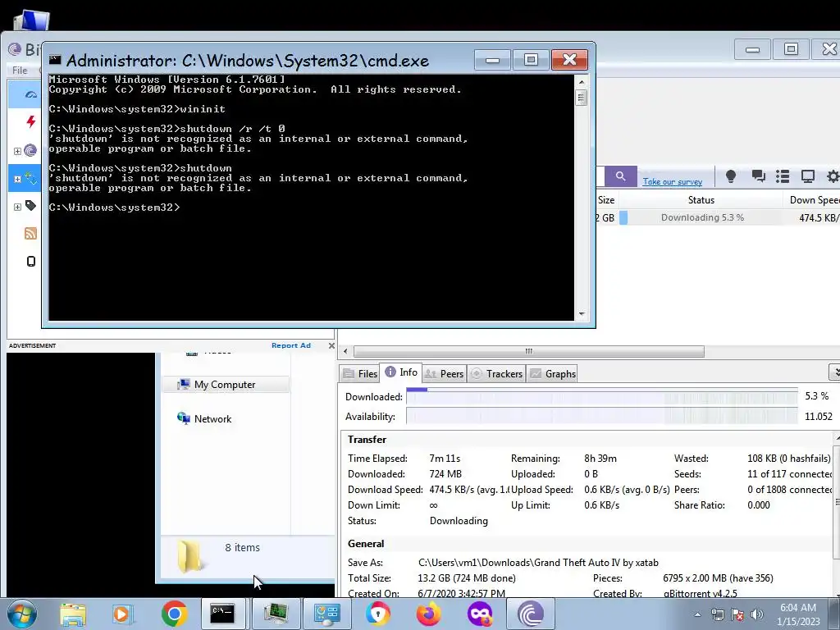Click the 474.5 KB/s down speed cell
Screen dimensions: 840x630
pos(812,217)
